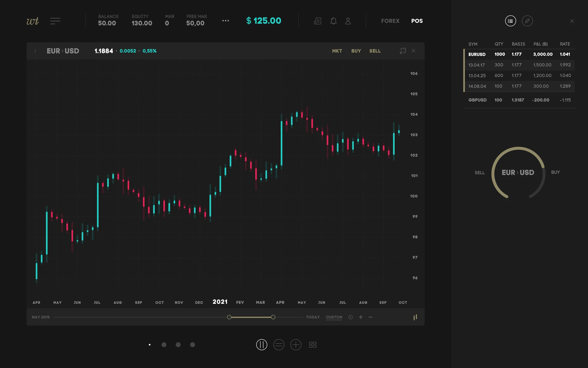588x368 pixels.
Task: Select the second page dot
Action: (164, 345)
